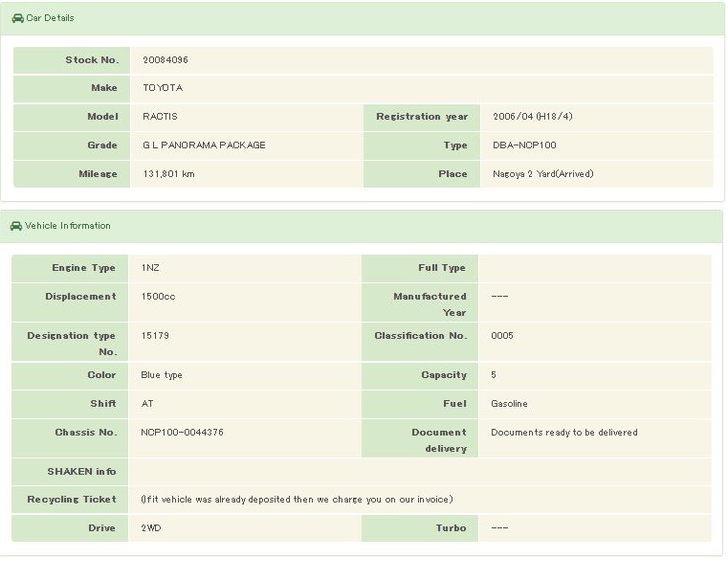Select the stock number 20084096
This screenshot has height=581, width=728.
(x=165, y=59)
